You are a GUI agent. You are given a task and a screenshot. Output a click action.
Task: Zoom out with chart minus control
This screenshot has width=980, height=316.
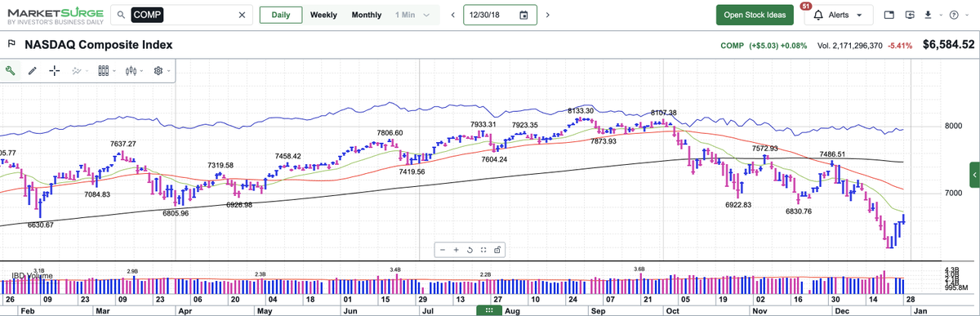click(442, 250)
